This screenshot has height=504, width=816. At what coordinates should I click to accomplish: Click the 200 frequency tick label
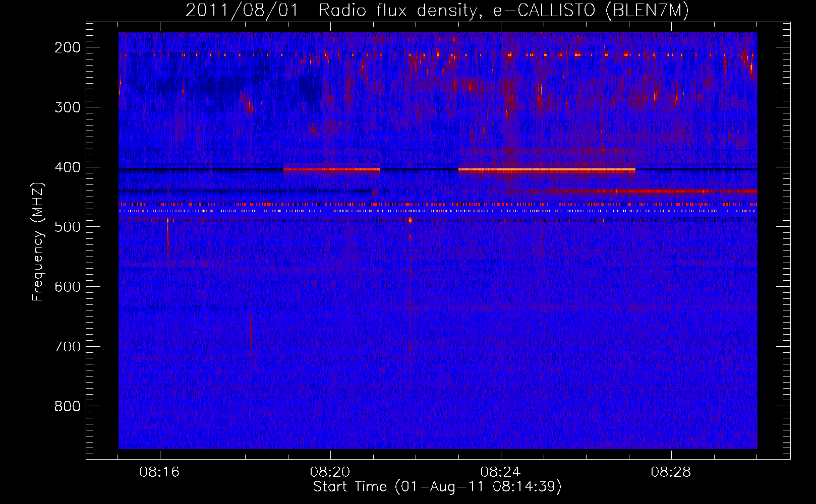click(68, 47)
